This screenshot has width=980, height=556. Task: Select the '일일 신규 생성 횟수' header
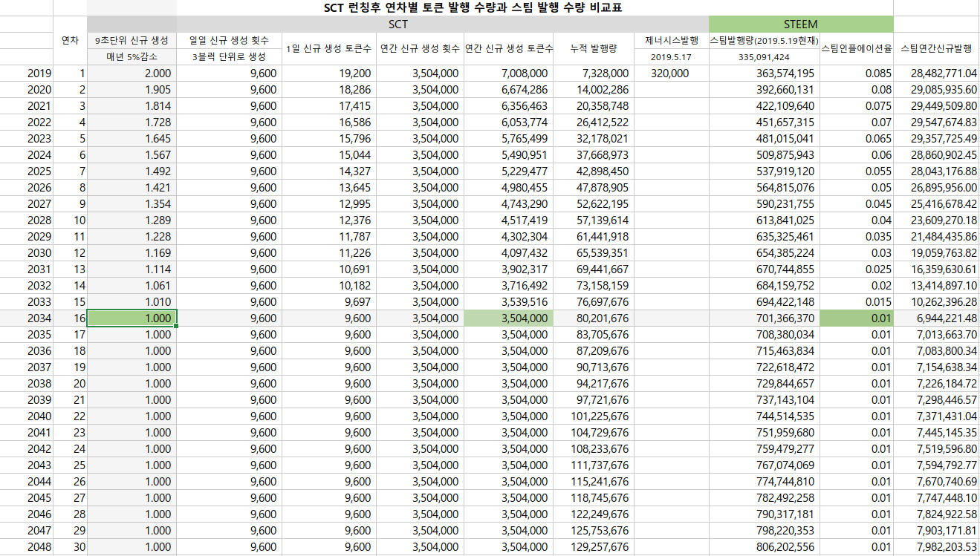[x=229, y=41]
